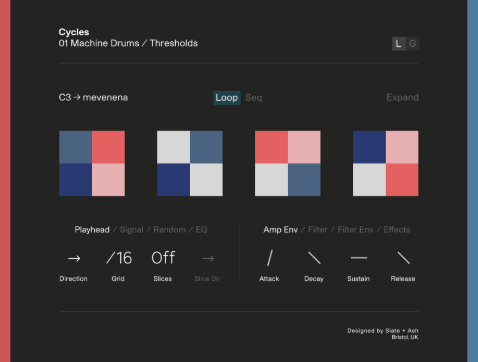This screenshot has height=362, width=478.
Task: Switch to the Signal tab
Action: 131,230
